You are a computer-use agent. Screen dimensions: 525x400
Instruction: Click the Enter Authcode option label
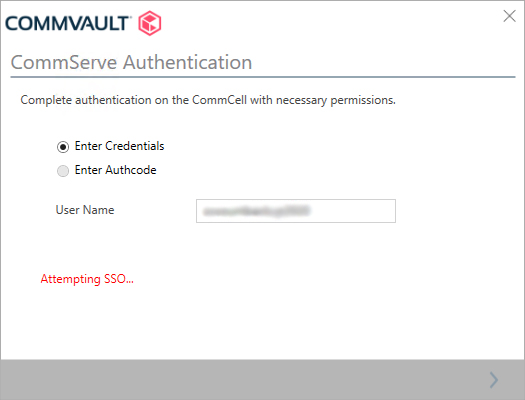coord(116,170)
